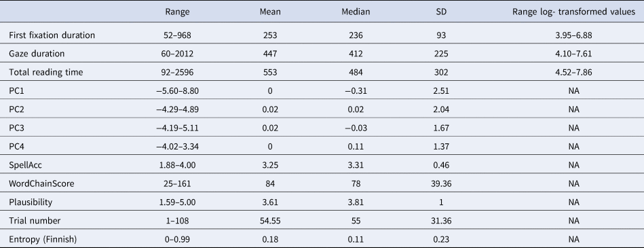Click the 52–968 range value
This screenshot has width=644, height=248.
(177, 35)
